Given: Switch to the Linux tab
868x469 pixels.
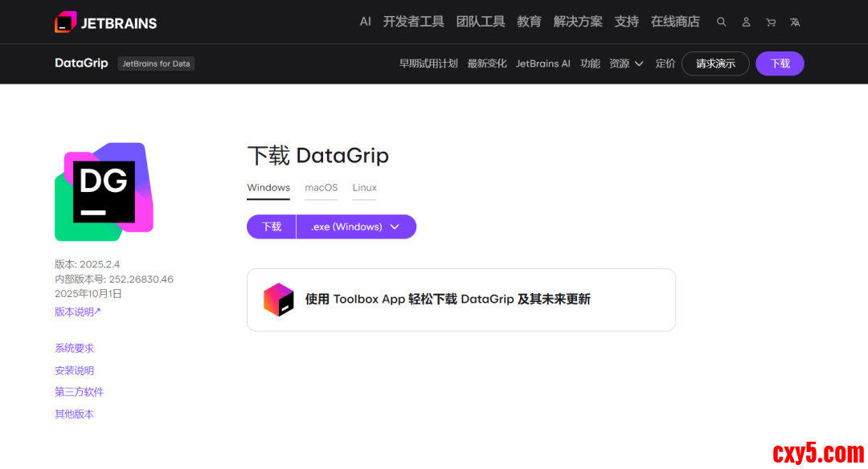Looking at the screenshot, I should tap(364, 188).
